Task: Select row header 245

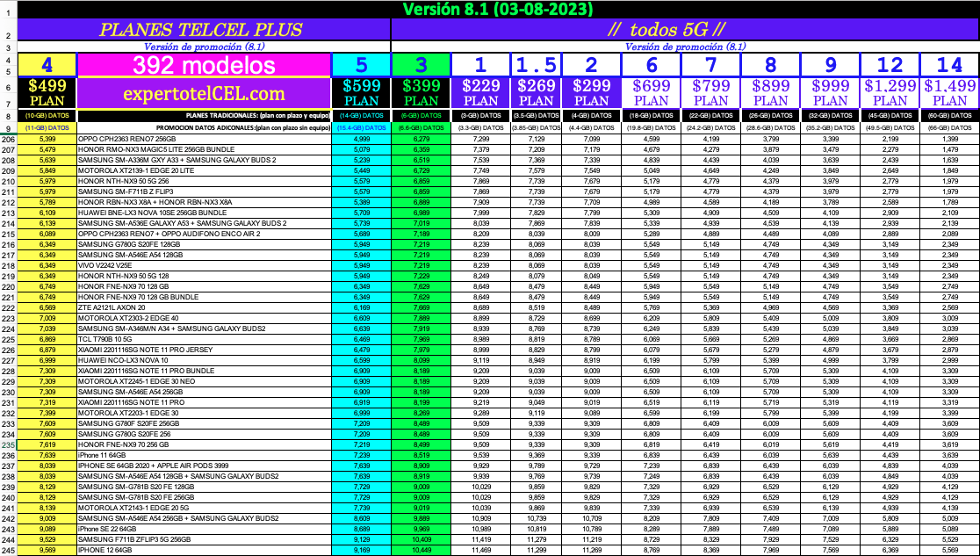Action: click(x=8, y=551)
